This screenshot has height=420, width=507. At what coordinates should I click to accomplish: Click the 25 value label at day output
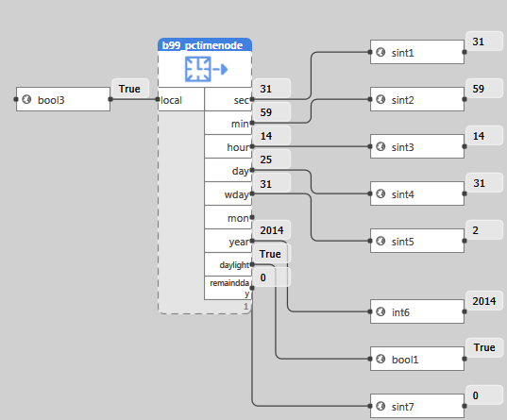(x=272, y=160)
